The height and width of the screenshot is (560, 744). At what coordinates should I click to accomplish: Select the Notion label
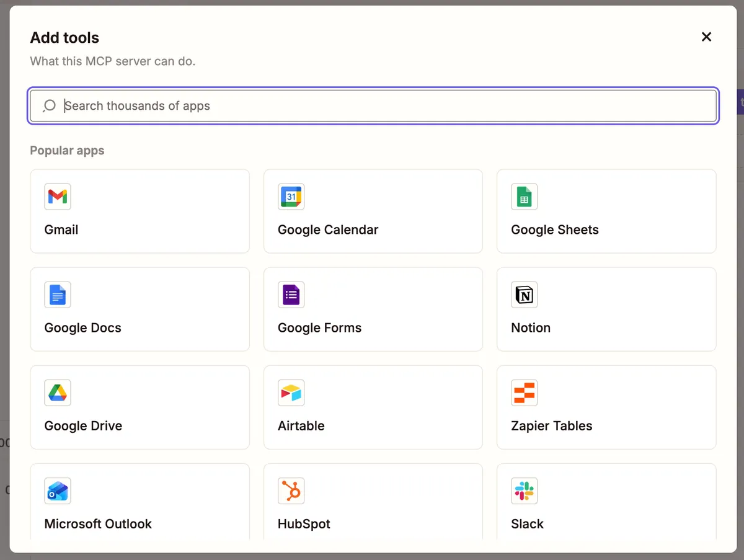[x=531, y=327]
